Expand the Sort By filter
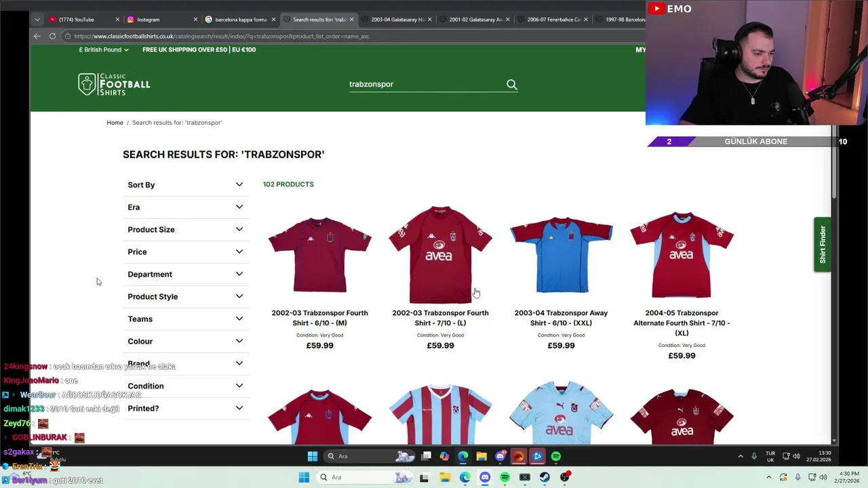 tap(185, 184)
